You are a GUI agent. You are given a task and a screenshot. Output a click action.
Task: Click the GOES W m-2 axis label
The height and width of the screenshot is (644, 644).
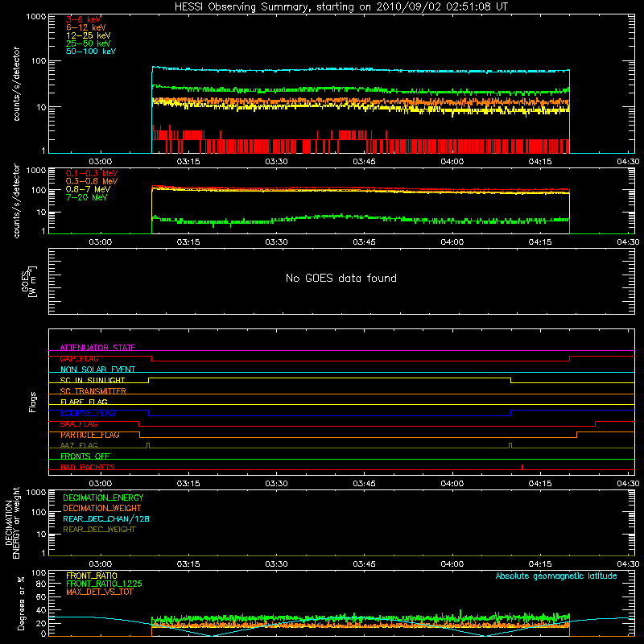(x=29, y=281)
